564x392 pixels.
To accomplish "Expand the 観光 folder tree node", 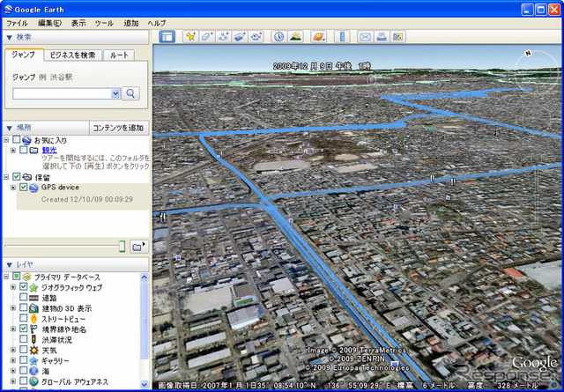I will click(x=13, y=150).
